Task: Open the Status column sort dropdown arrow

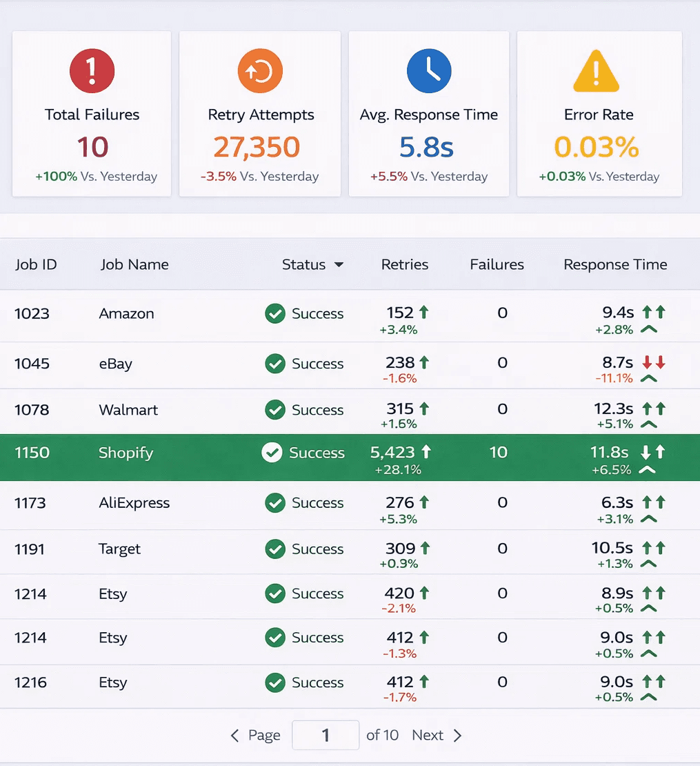Action: [x=339, y=265]
